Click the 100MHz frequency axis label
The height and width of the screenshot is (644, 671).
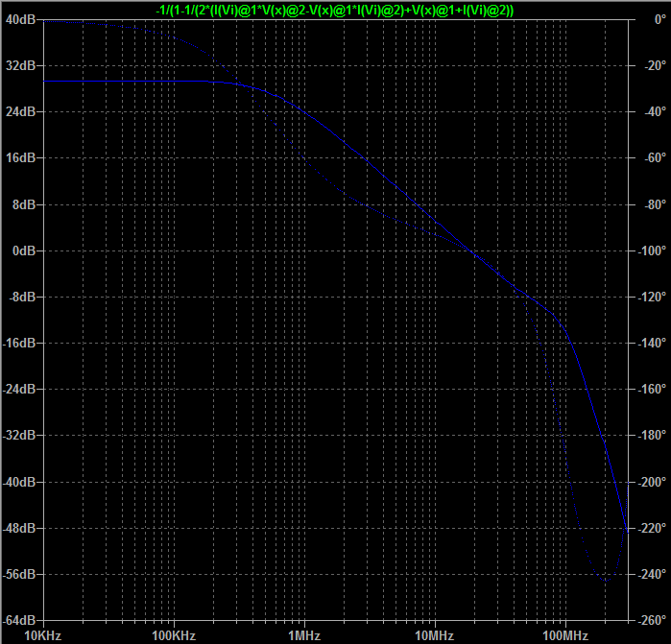pos(565,636)
